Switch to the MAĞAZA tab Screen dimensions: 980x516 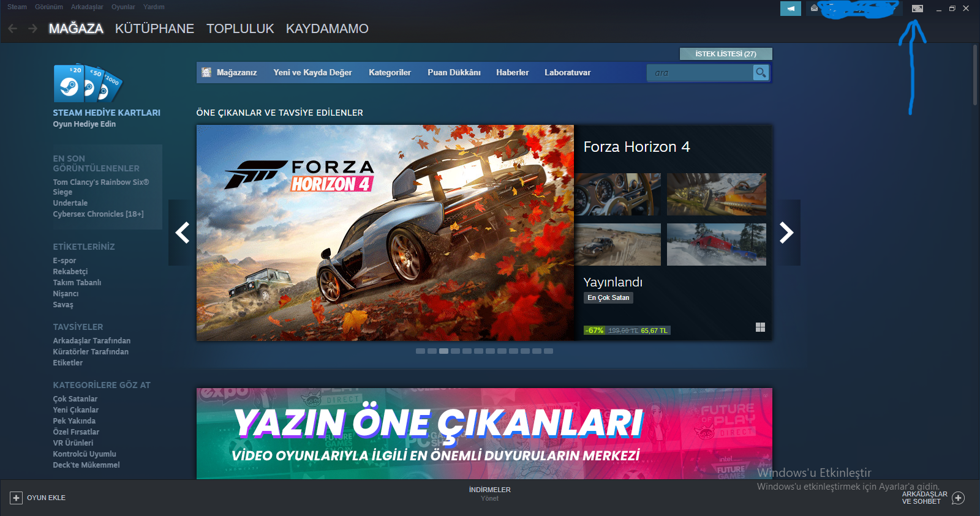point(76,29)
